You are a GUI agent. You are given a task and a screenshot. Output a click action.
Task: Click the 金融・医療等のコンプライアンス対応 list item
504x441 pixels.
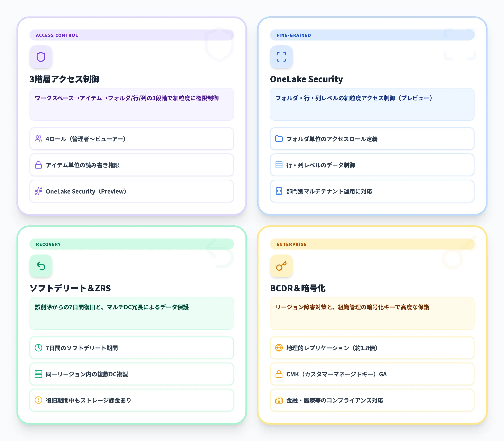click(372, 400)
